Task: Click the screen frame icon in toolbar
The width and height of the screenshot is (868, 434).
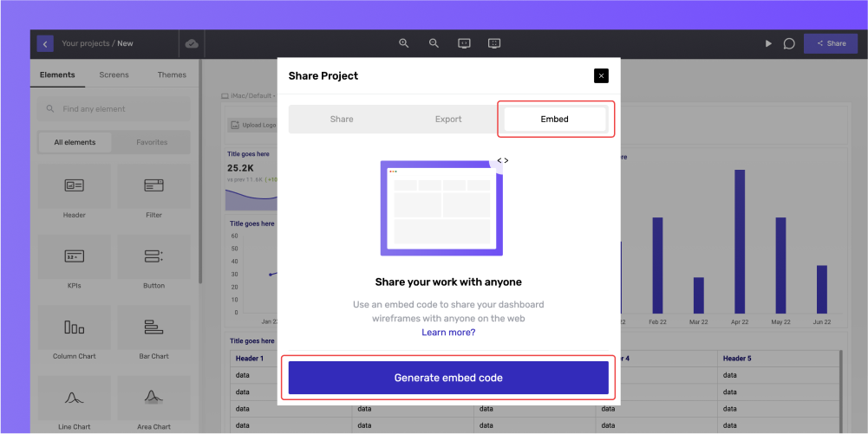Action: pyautogui.click(x=494, y=43)
